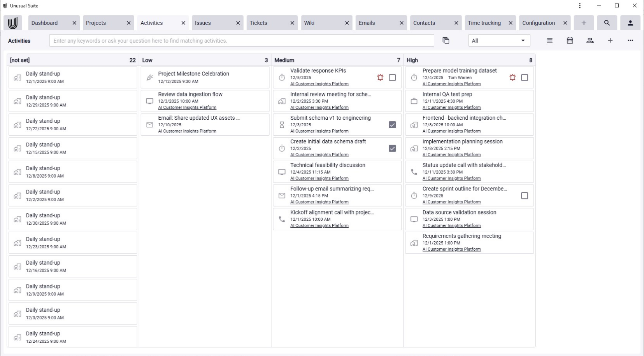The height and width of the screenshot is (356, 644).
Task: Open the group-by-people view icon
Action: tap(590, 40)
